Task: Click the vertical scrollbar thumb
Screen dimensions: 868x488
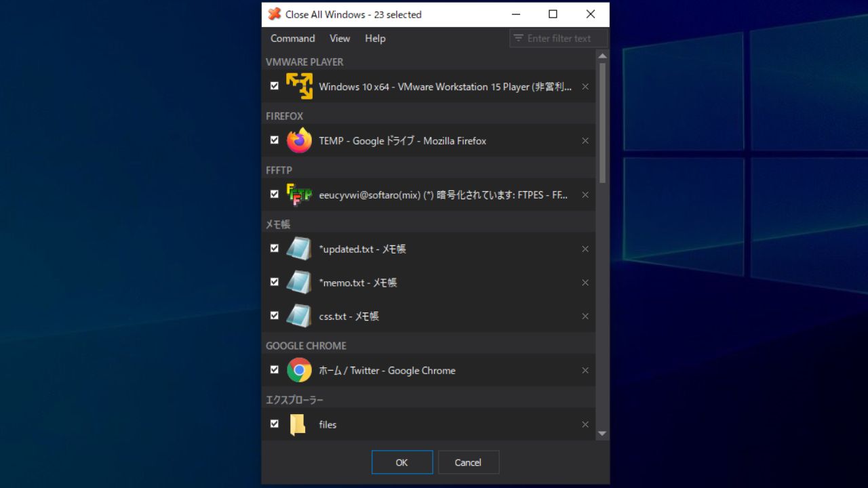Action: (602, 123)
